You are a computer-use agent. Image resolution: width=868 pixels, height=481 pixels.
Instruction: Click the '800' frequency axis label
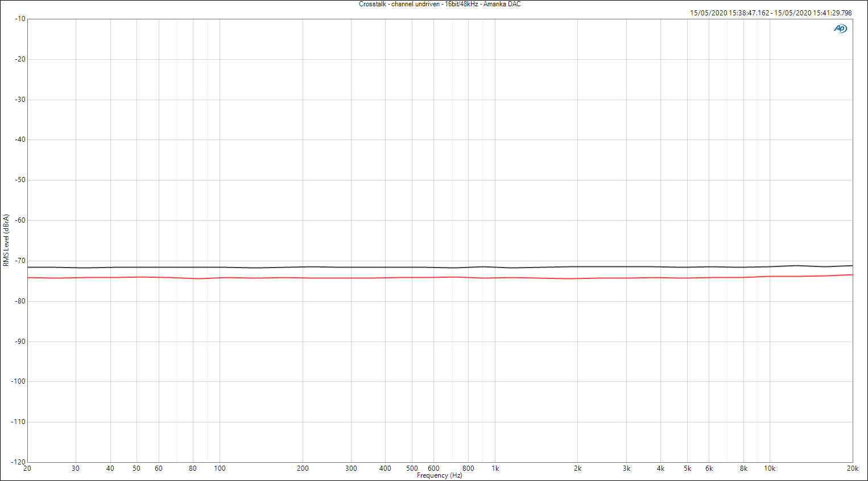468,468
